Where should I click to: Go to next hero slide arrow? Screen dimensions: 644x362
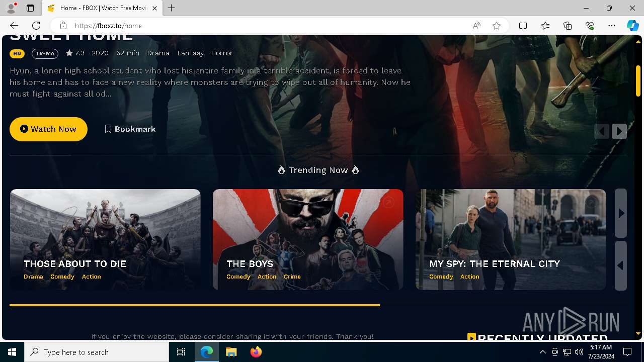(619, 131)
